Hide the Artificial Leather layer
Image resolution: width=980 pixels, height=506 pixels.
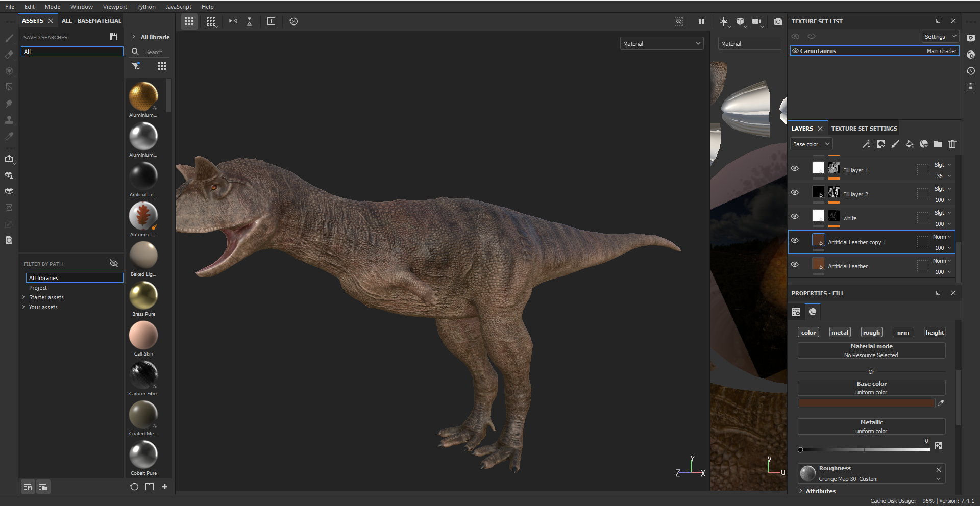tap(795, 264)
